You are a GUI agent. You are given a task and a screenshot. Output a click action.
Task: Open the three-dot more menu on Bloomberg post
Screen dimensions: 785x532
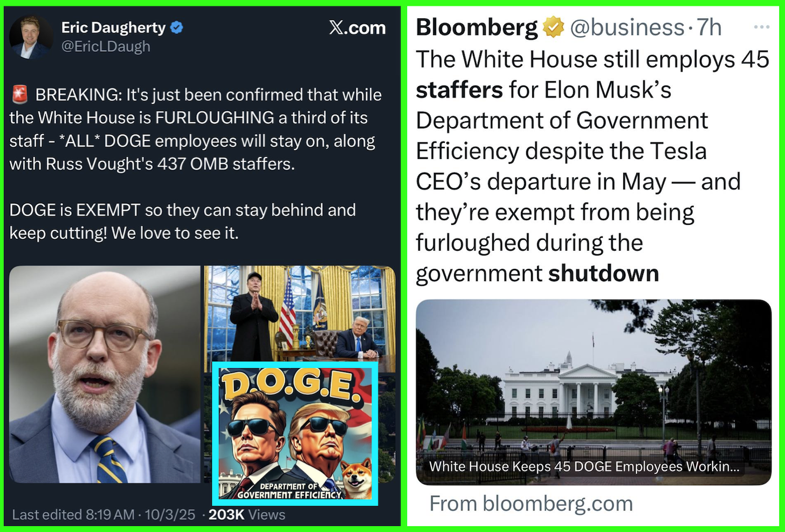tap(761, 27)
